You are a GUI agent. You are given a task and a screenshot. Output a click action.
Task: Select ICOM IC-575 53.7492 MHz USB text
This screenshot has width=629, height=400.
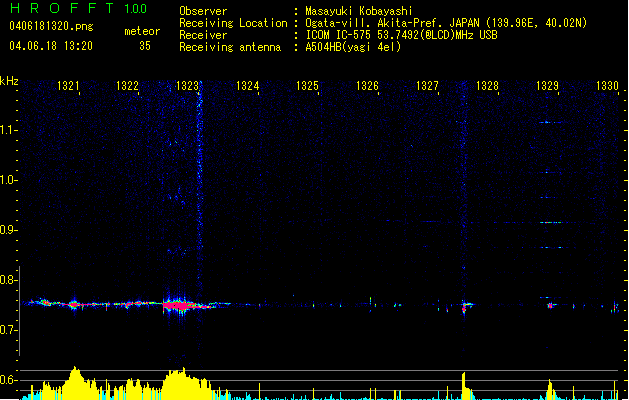click(401, 35)
